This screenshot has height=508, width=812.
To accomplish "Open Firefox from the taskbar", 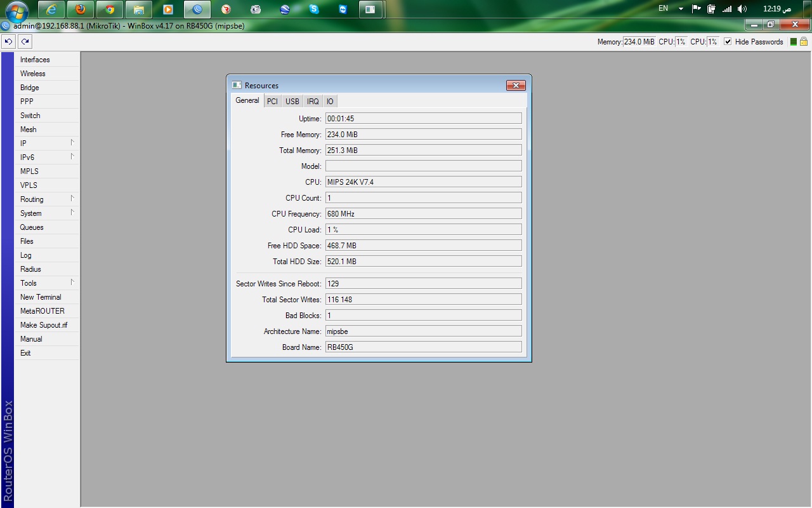I will pyautogui.click(x=81, y=10).
